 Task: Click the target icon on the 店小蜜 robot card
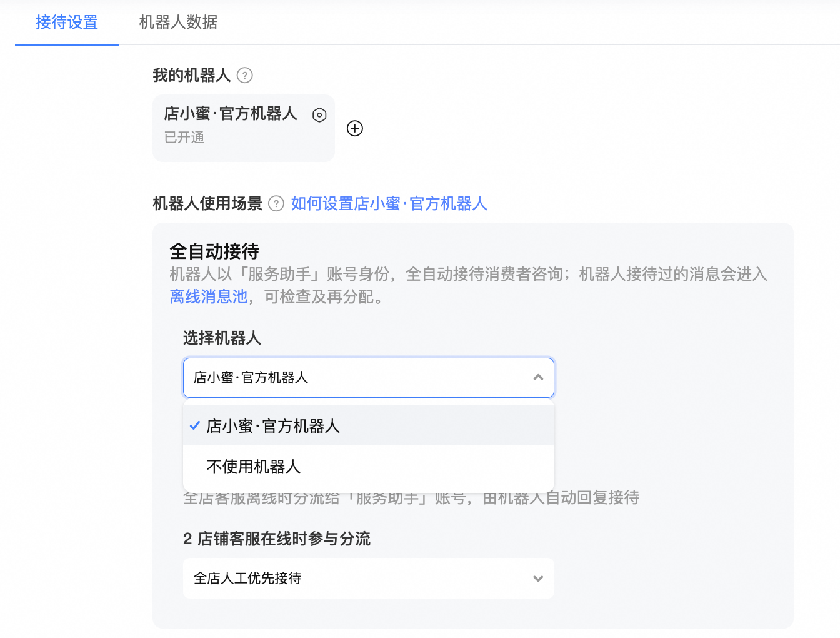tap(319, 115)
